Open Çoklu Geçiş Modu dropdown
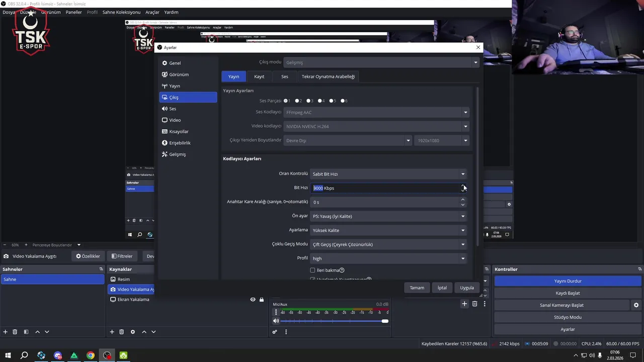 (x=388, y=244)
